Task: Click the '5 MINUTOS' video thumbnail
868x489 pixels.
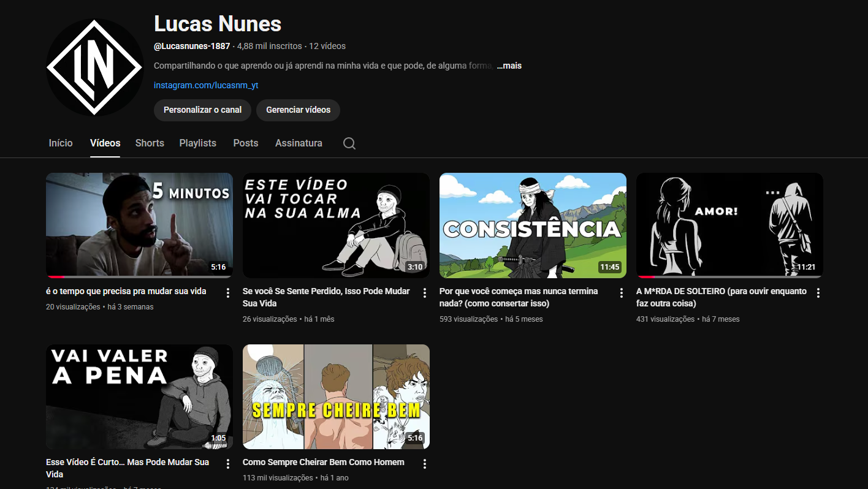Action: click(139, 226)
